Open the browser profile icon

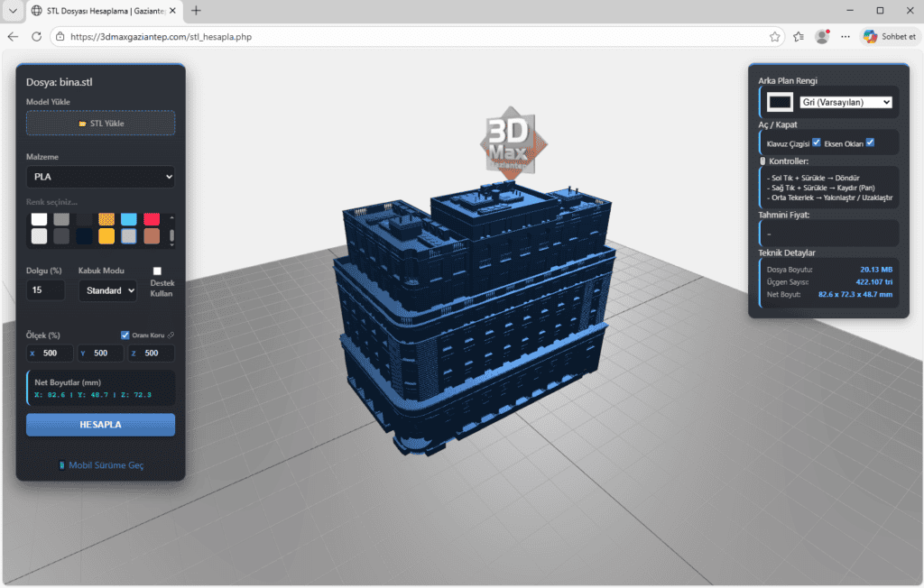(822, 36)
